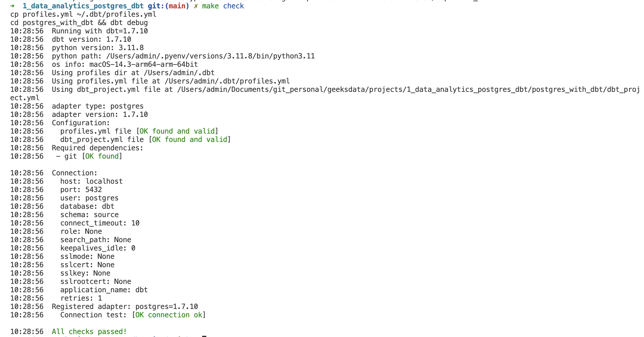Click the 'port: 5432' line
Screen dimensions: 644x337
(x=81, y=190)
